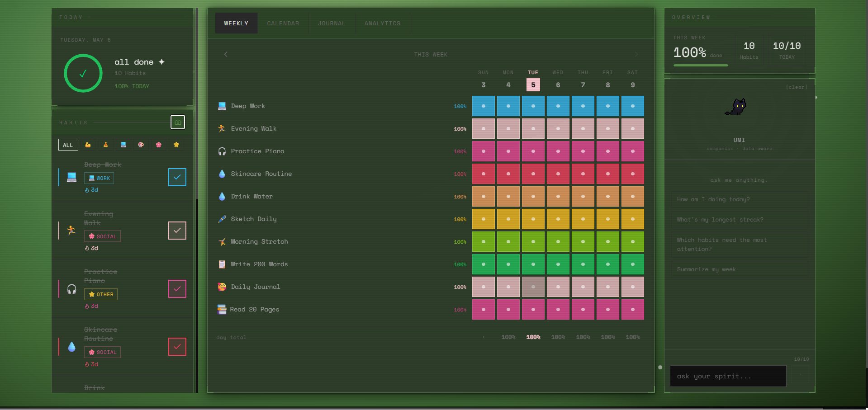Switch to the Weekly tab
The height and width of the screenshot is (410, 868).
click(236, 23)
